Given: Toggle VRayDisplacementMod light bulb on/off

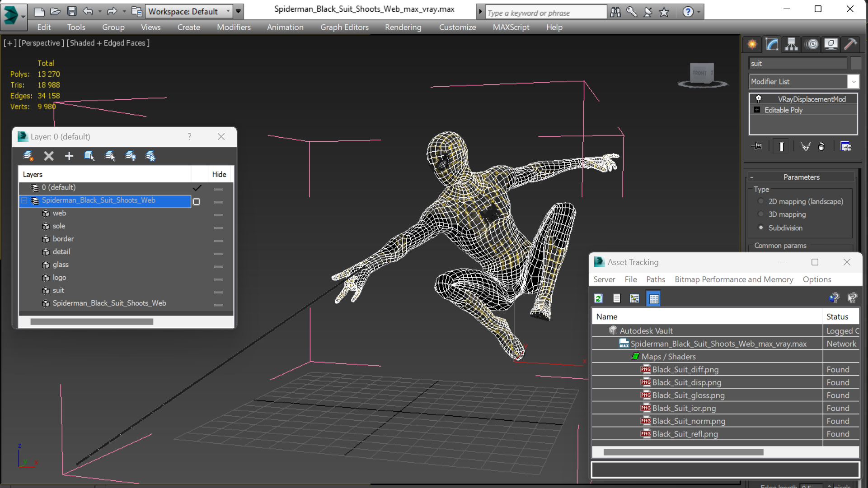Looking at the screenshot, I should click(x=759, y=99).
